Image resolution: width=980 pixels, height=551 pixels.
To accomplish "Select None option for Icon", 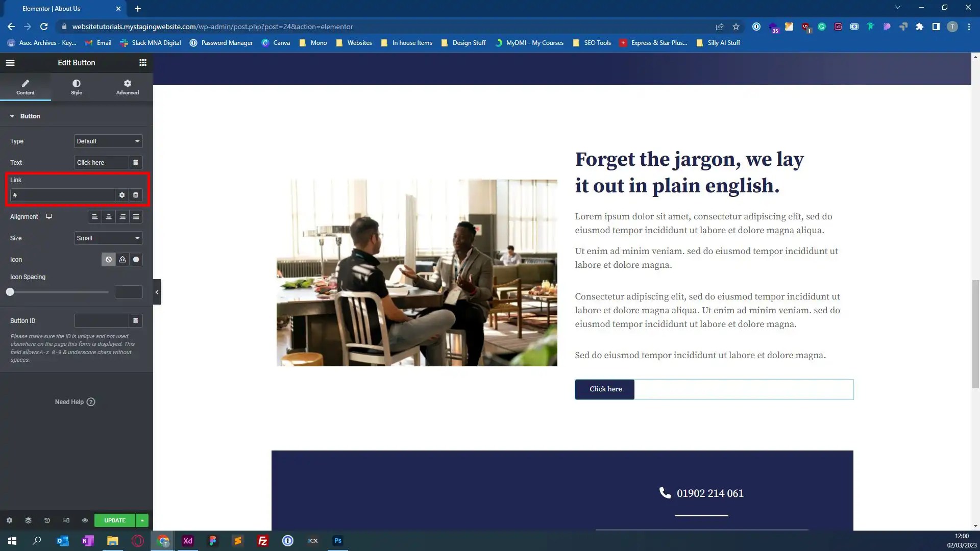I will tap(108, 260).
